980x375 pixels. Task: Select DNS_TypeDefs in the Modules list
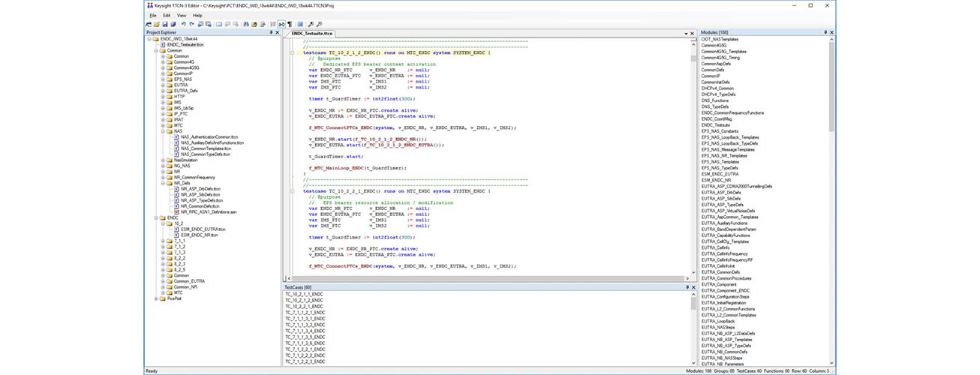tap(717, 106)
